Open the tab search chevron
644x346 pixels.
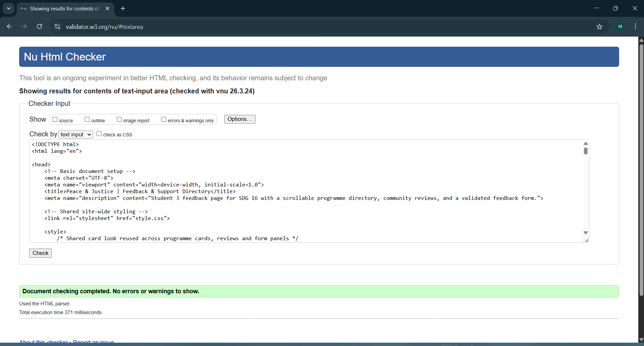(8, 8)
